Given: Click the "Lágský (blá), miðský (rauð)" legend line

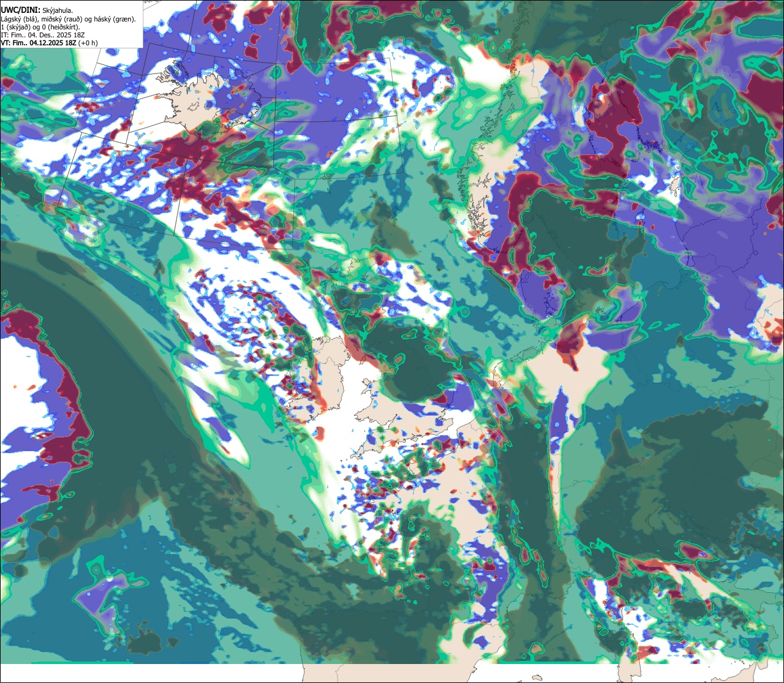Looking at the screenshot, I should tap(69, 19).
